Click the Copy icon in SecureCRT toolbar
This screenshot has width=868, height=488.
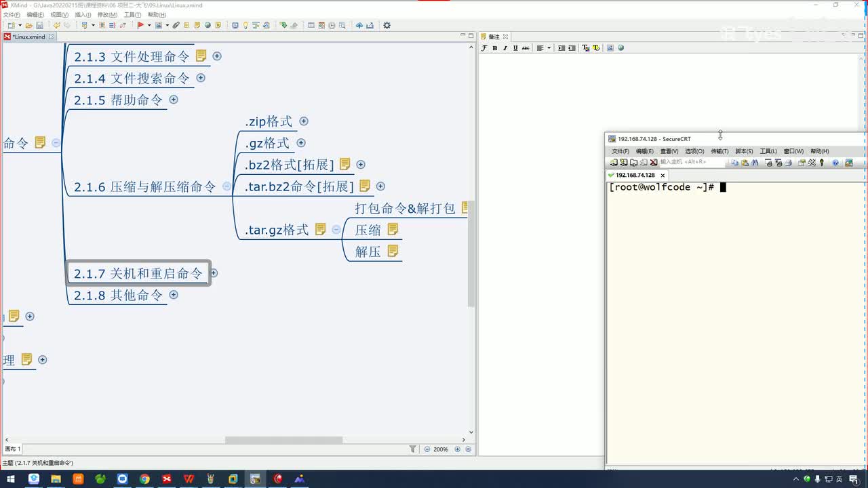(735, 163)
